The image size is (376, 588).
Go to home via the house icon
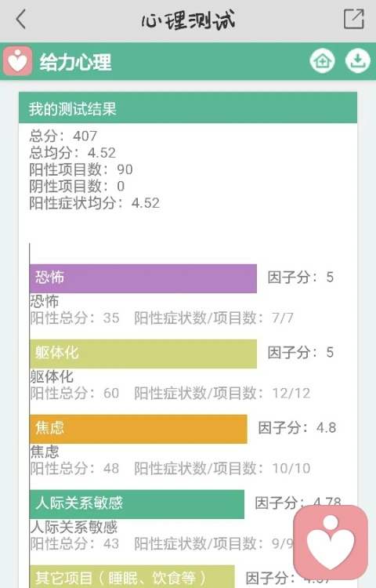323,60
